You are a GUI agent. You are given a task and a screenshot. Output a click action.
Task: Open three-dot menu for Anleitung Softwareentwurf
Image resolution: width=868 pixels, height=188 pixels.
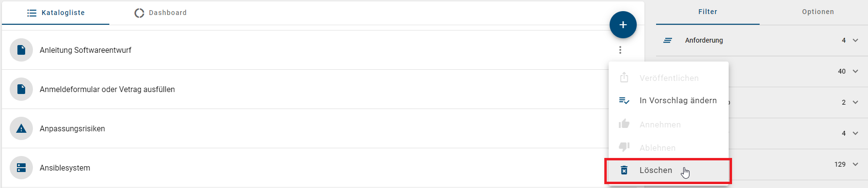coord(620,50)
